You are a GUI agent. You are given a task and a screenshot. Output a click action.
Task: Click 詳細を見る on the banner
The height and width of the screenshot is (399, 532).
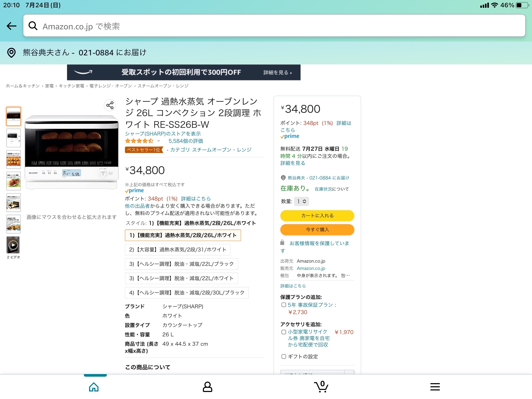(277, 72)
